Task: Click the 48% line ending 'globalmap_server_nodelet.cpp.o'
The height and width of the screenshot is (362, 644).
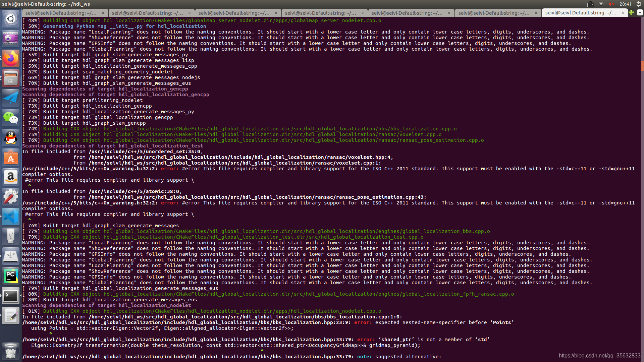Action: 202,20
